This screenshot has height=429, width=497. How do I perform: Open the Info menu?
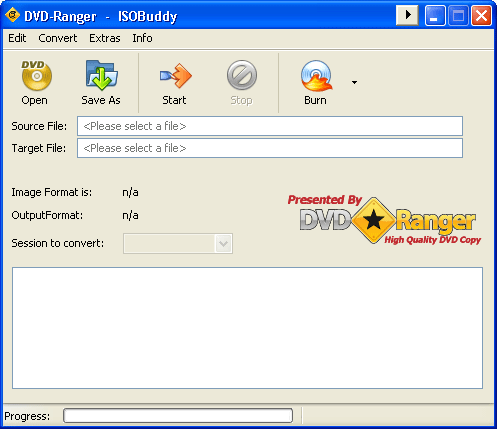pos(142,38)
